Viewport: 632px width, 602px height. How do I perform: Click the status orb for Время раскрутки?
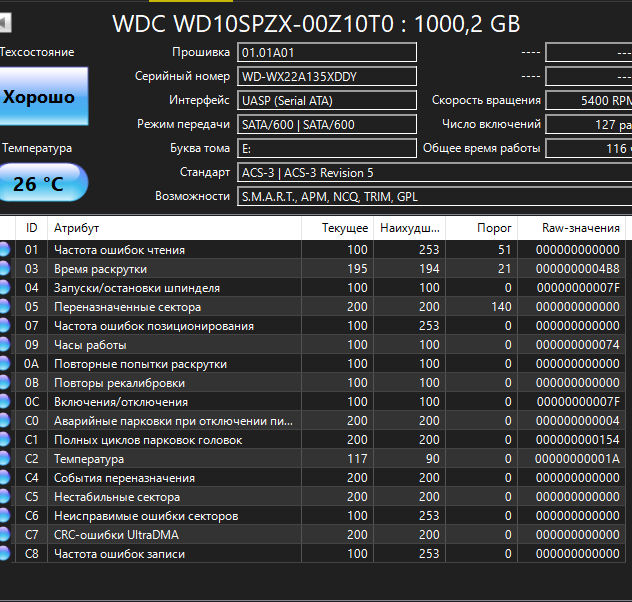click(x=4, y=269)
